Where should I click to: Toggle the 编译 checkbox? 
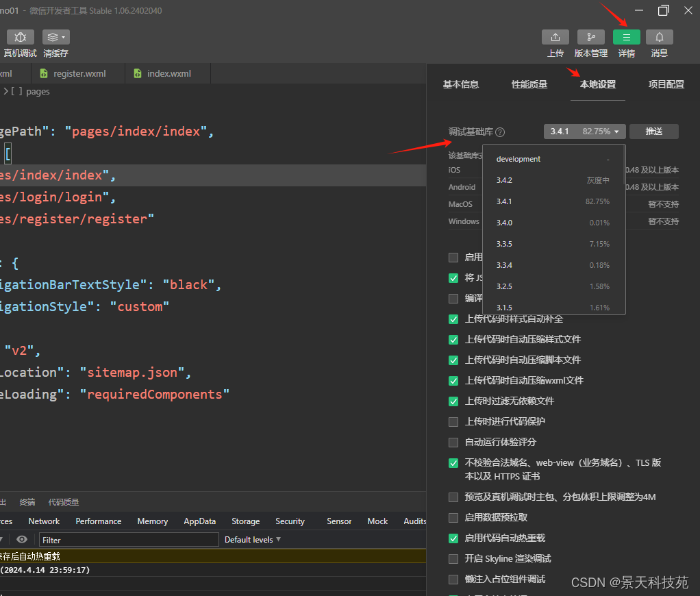(453, 299)
